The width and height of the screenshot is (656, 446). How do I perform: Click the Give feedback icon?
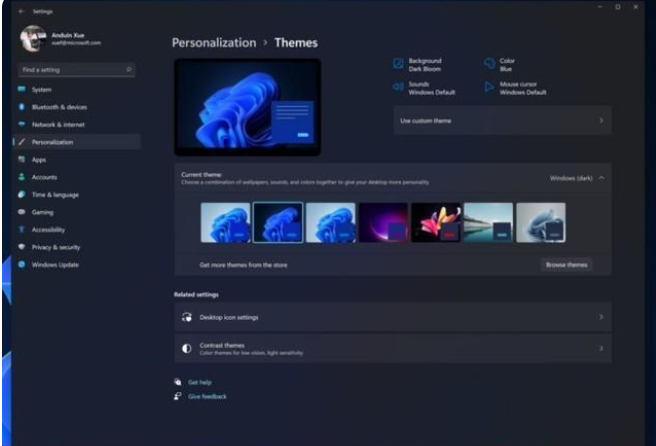[x=178, y=396]
